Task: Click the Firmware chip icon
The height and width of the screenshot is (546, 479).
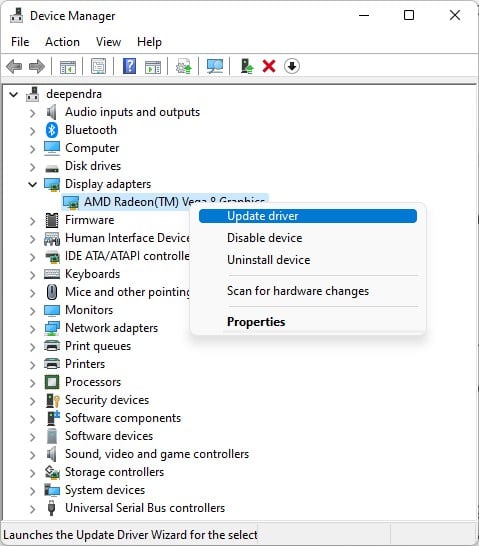Action: point(52,220)
